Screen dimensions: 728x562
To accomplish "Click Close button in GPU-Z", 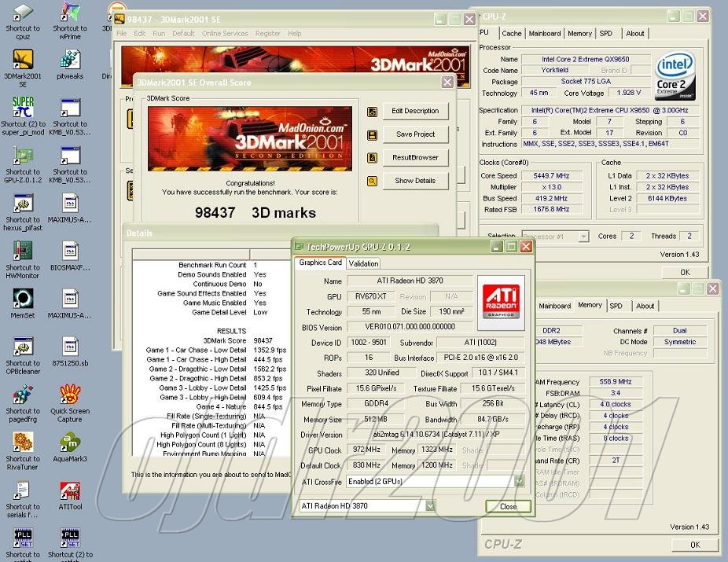I will tap(508, 506).
